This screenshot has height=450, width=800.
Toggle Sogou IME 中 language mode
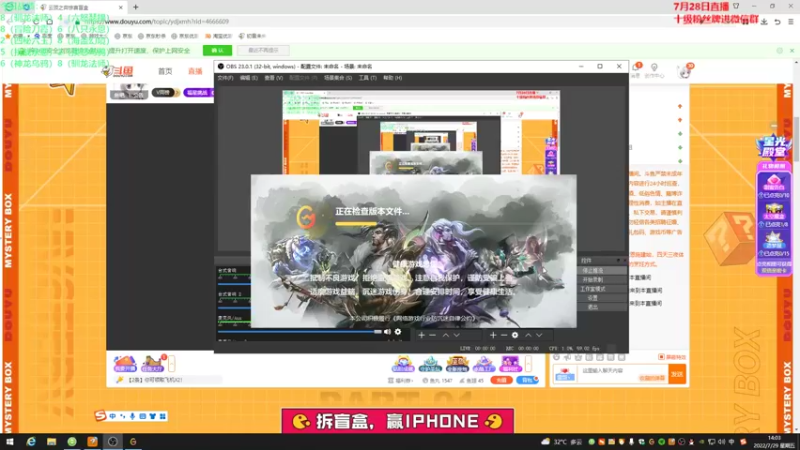point(112,416)
